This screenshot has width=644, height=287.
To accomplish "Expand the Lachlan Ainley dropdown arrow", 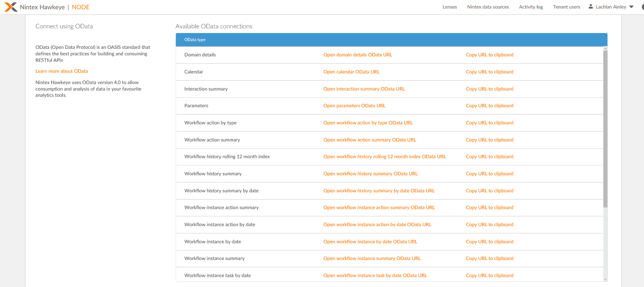I will tap(632, 7).
